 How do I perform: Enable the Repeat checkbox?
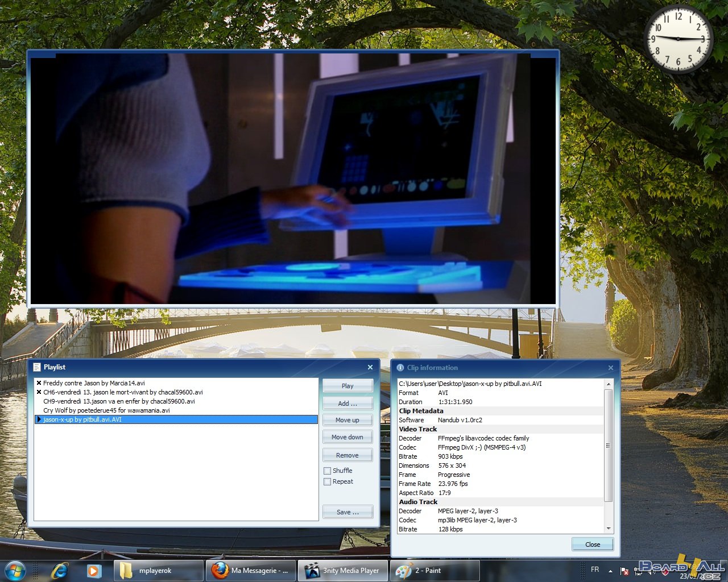[328, 481]
